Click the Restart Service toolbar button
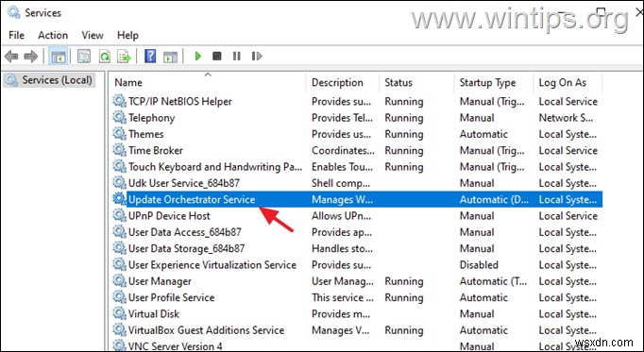 point(257,56)
